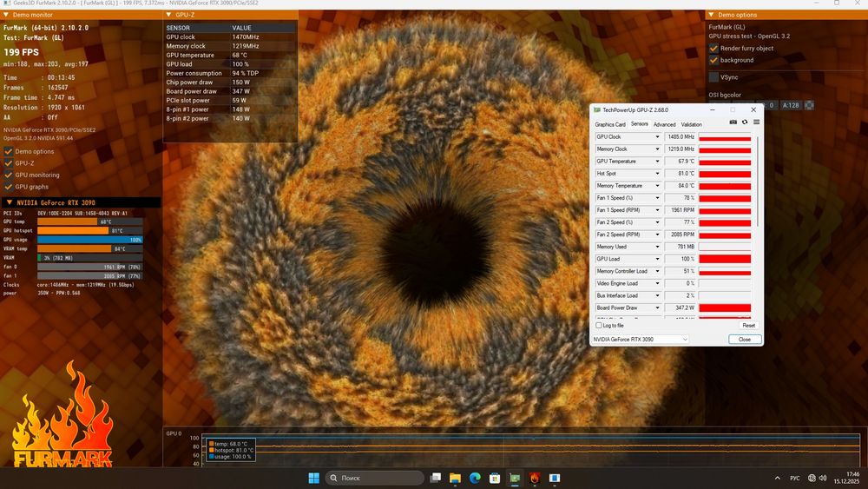The width and height of the screenshot is (868, 489).
Task: Toggle the GPU-Z overlay checkbox
Action: tap(9, 162)
